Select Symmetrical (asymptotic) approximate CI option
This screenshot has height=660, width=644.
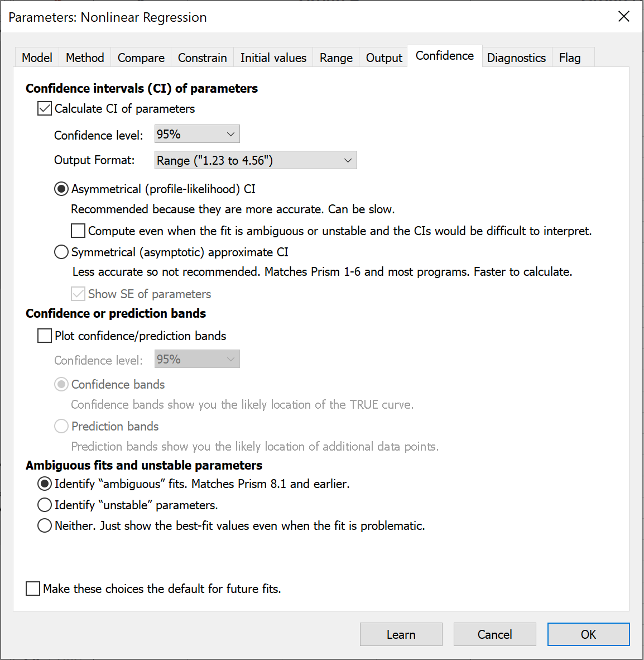pos(61,252)
